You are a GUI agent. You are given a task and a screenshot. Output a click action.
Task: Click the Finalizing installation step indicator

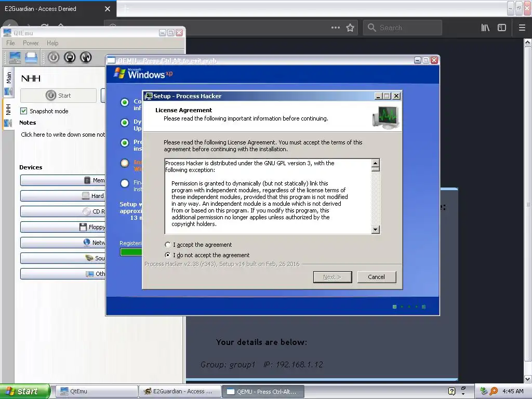click(125, 183)
